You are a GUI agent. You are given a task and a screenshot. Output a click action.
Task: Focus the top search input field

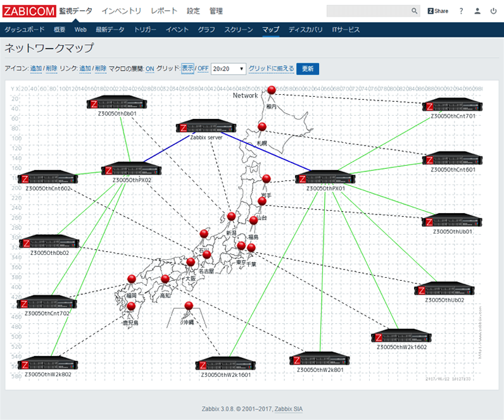point(369,11)
